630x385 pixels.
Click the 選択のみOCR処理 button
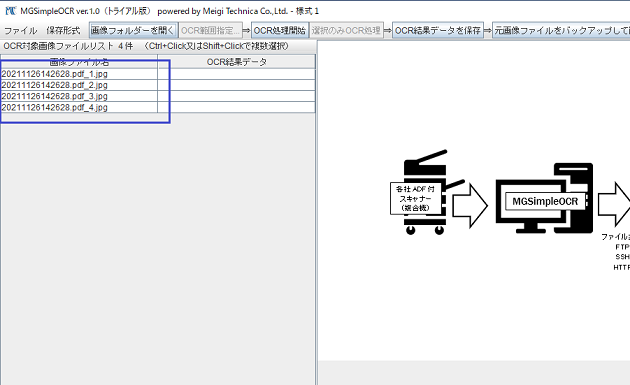click(346, 31)
